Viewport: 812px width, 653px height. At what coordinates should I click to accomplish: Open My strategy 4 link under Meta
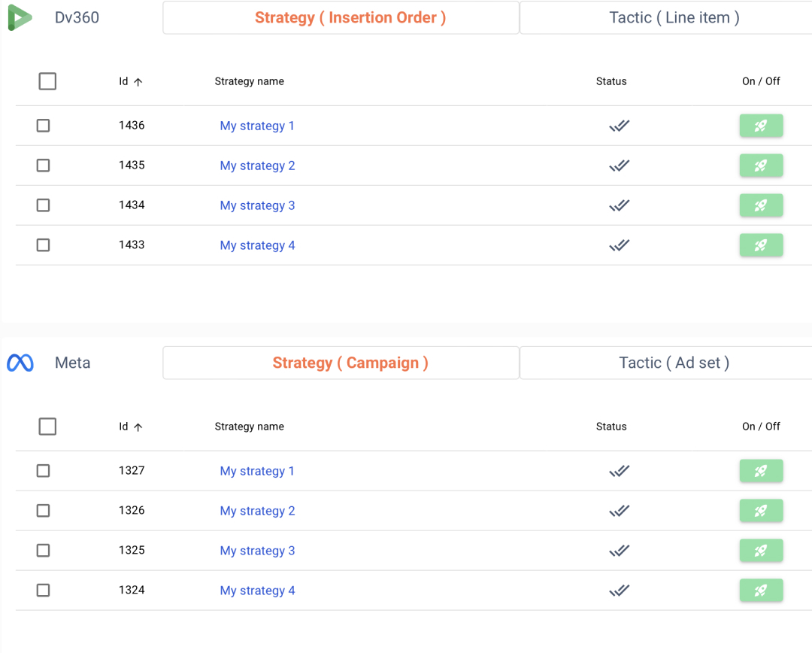[x=257, y=591]
